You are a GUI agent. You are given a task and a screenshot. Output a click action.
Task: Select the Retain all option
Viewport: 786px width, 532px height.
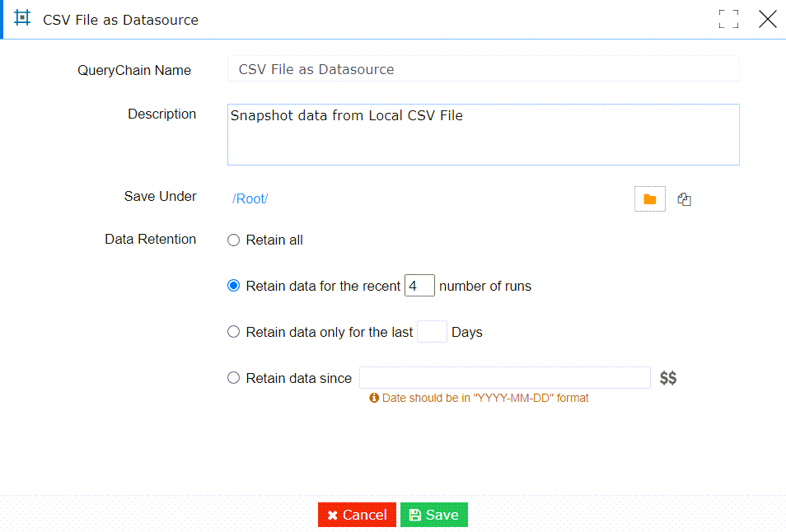[x=232, y=240]
